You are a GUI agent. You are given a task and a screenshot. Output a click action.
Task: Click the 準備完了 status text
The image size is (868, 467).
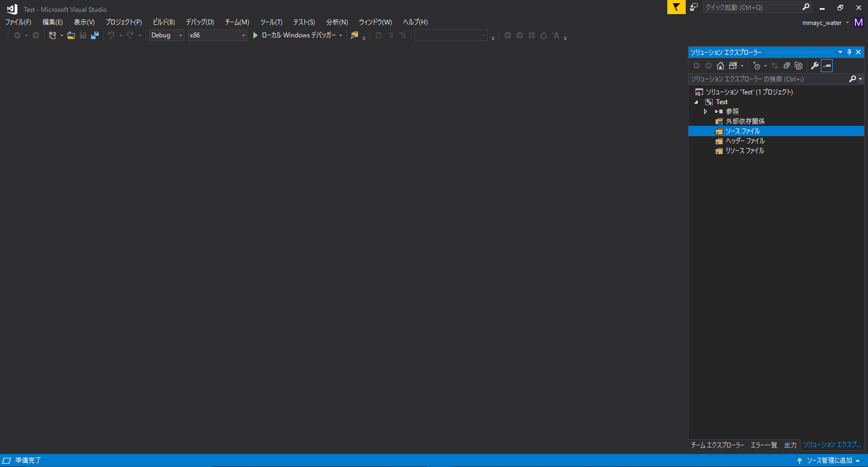click(28, 460)
